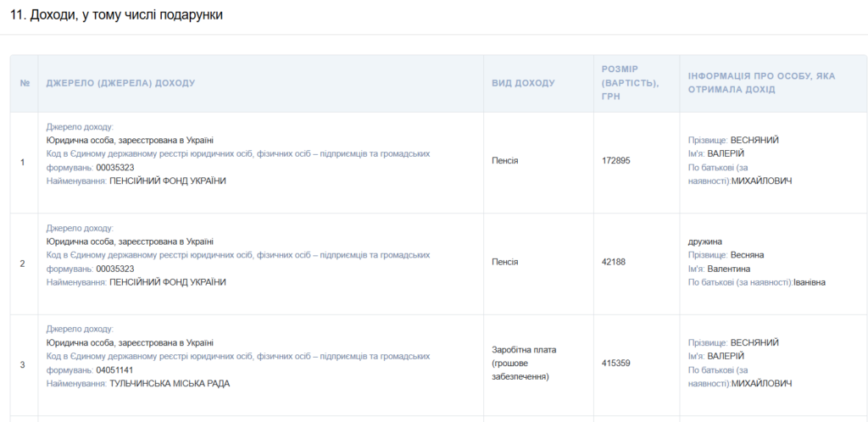Viewport: 868px width, 422px height.
Task: Select the first name "Валентина"
Action: click(730, 269)
